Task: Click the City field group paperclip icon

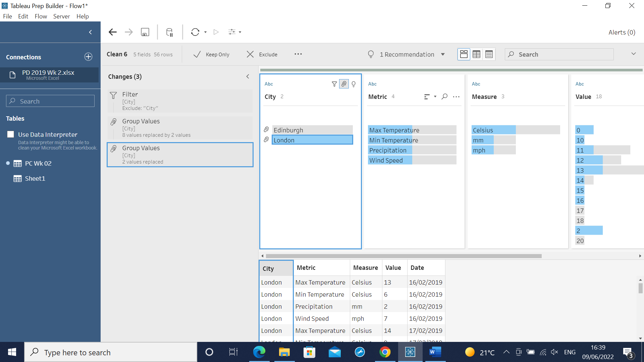Action: (x=344, y=84)
